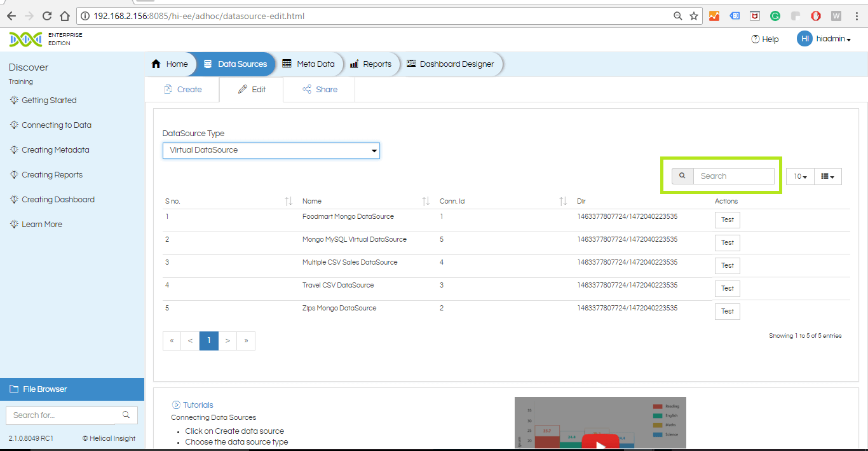Open Learn More training item
The height and width of the screenshot is (451, 868).
(36, 225)
